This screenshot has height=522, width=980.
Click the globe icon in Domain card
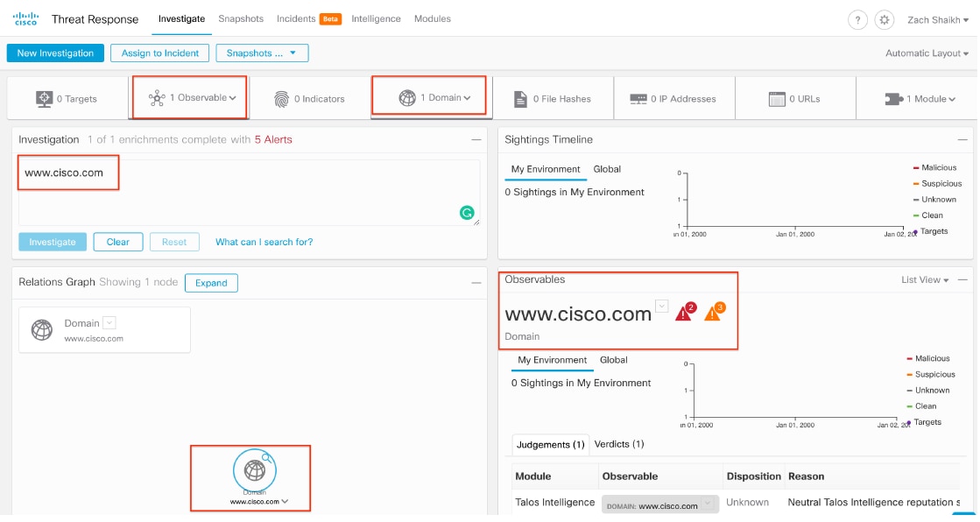click(x=42, y=329)
